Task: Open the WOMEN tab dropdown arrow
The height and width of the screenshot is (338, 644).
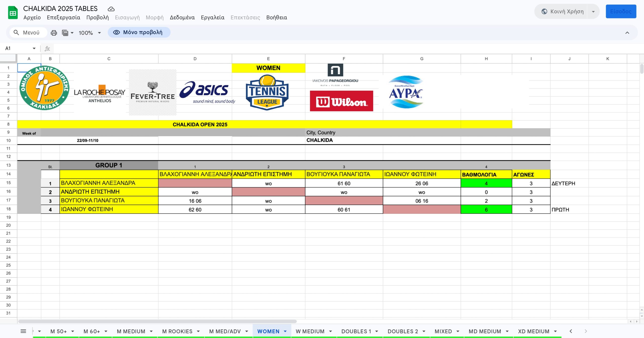Action: pos(285,331)
